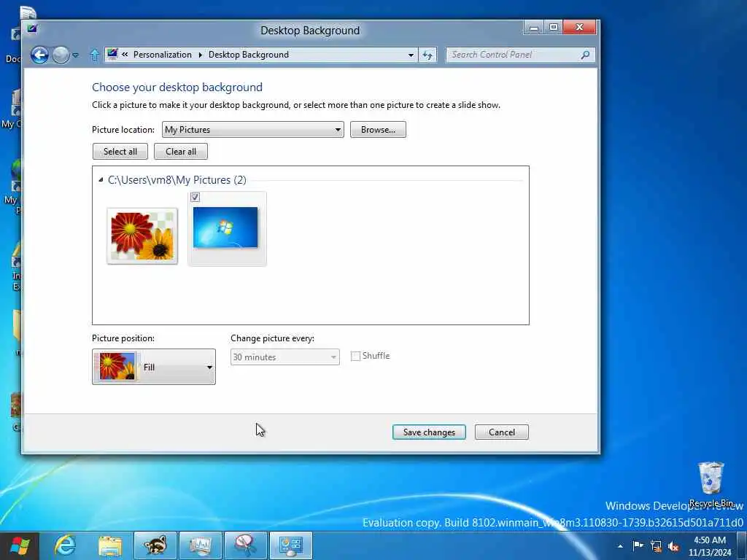Click the Desktop Background breadcrumb
The width and height of the screenshot is (747, 560).
click(x=248, y=54)
